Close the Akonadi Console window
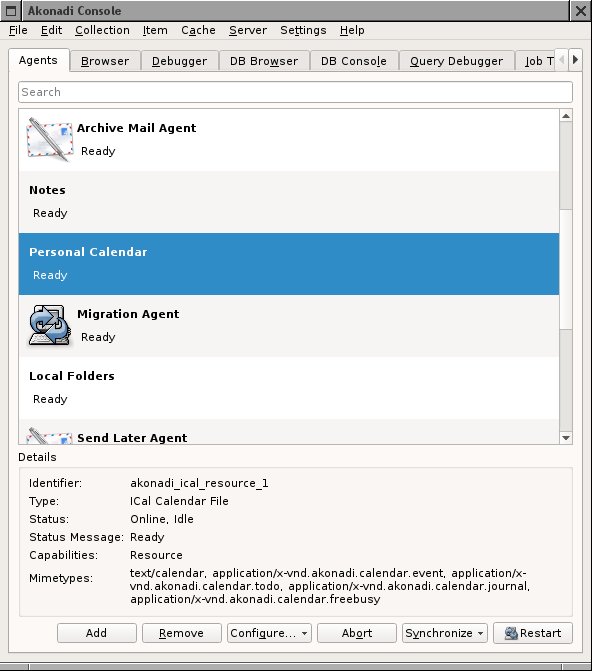592x671 pixels. click(x=581, y=11)
